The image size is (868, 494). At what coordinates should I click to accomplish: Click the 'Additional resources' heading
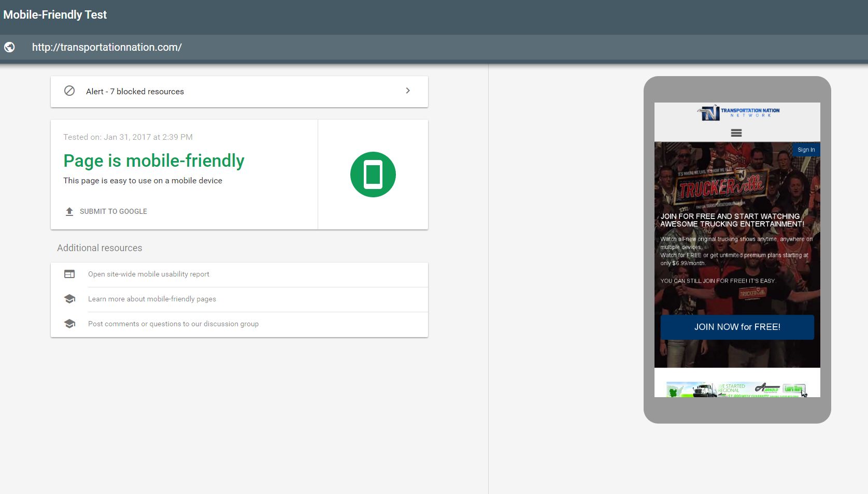[99, 248]
